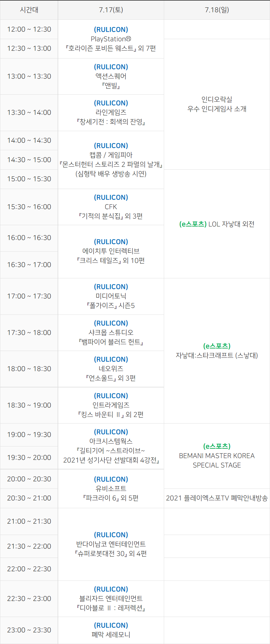Click the 캡콤 / 게임피아 몬스터헌터 스토리즈 2 entry
Viewport: 270px width, 644px height.
point(111,160)
